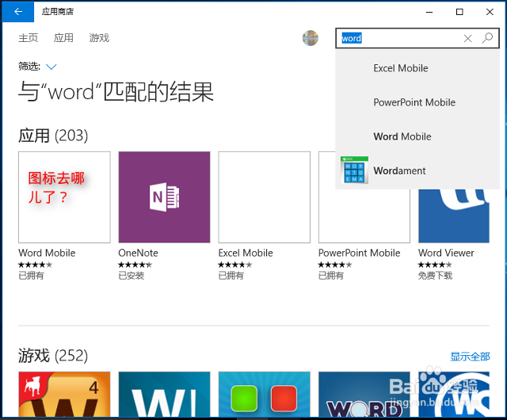
Task: Click 显示全部 link for games
Action: tap(470, 357)
